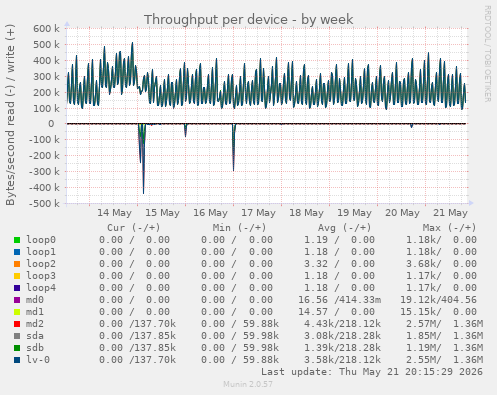The image size is (497, 395).
Task: Click the md0 purple legend swatch
Action: [17, 300]
